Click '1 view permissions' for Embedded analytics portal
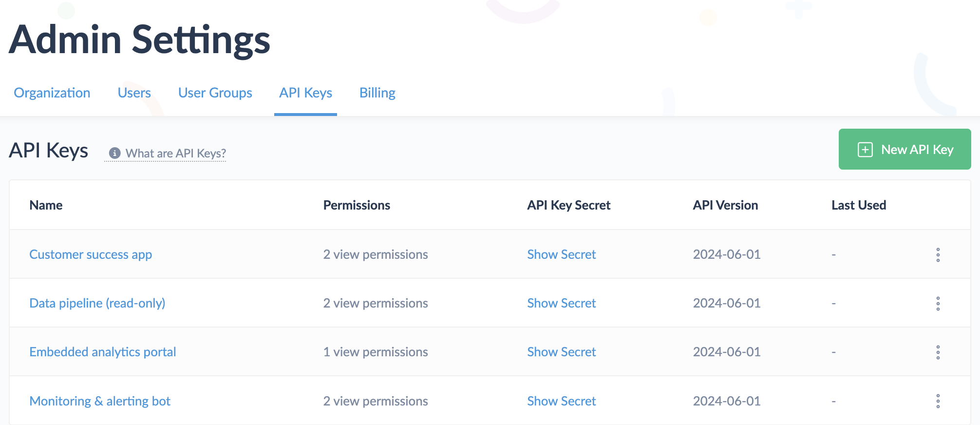 [x=376, y=352]
